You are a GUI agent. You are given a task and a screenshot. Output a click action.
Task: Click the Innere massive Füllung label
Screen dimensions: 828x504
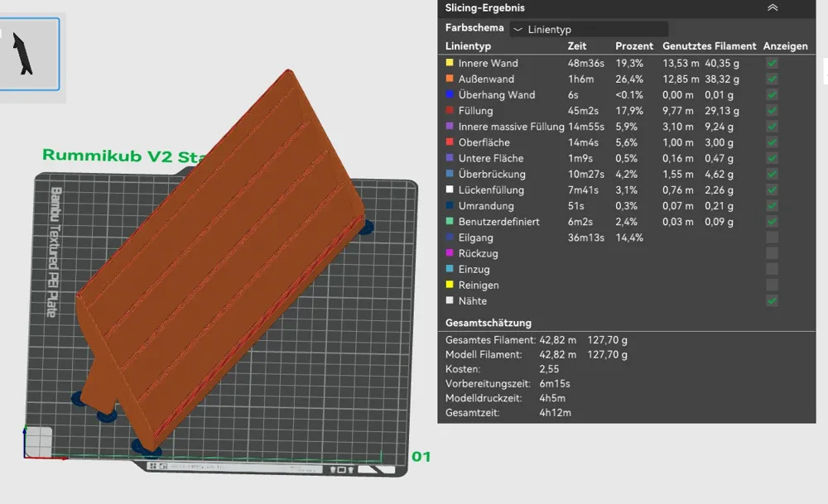coord(511,126)
